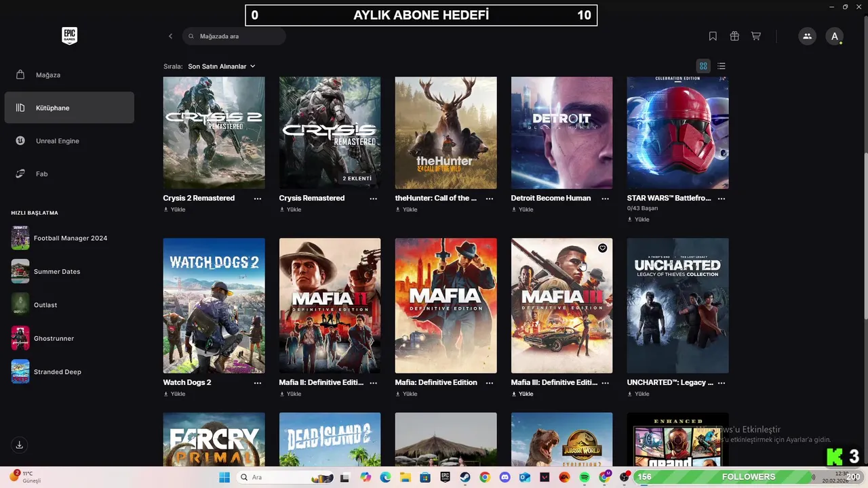Open Spotify from the taskbar

coord(585,477)
